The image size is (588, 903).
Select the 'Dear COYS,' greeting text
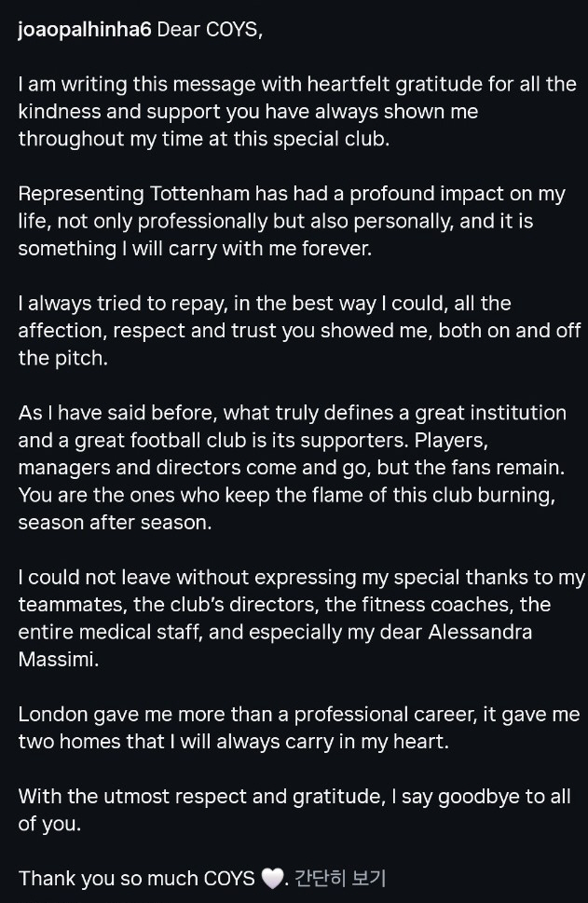[210, 30]
